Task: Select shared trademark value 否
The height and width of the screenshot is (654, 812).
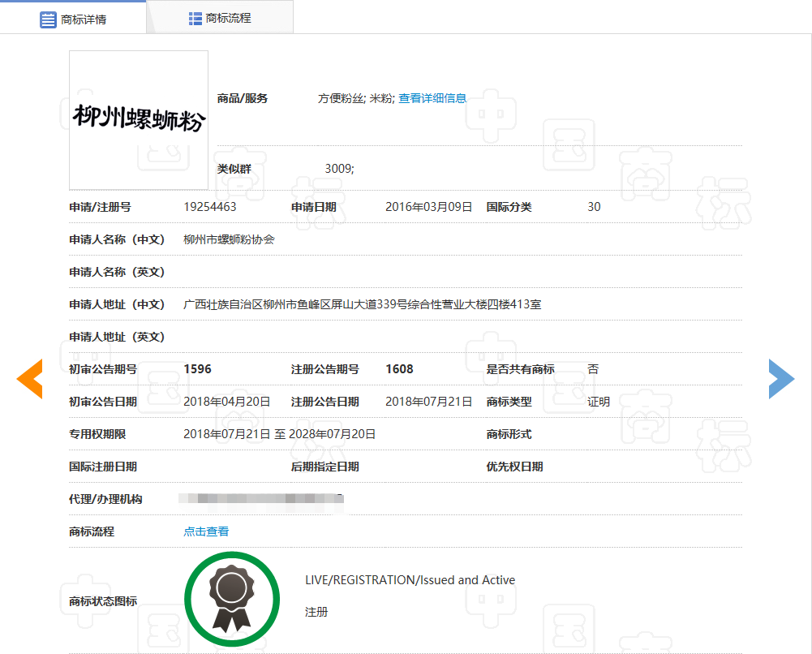Action: click(593, 369)
